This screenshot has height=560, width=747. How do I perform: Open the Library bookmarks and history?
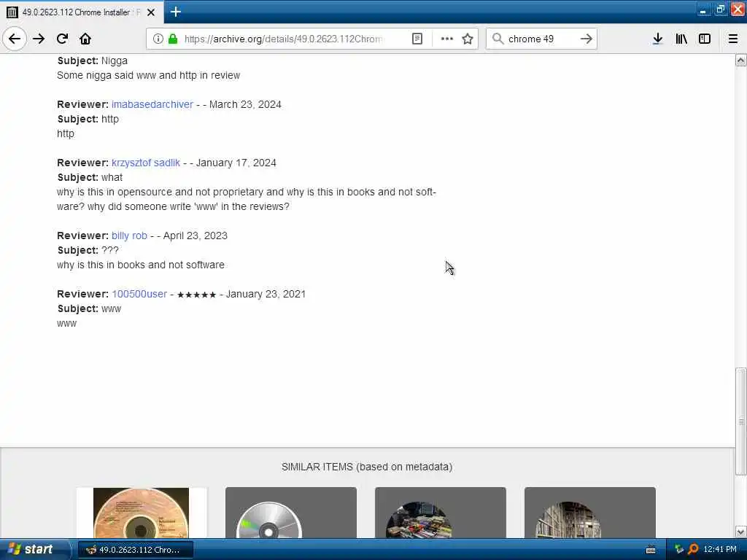coord(681,39)
